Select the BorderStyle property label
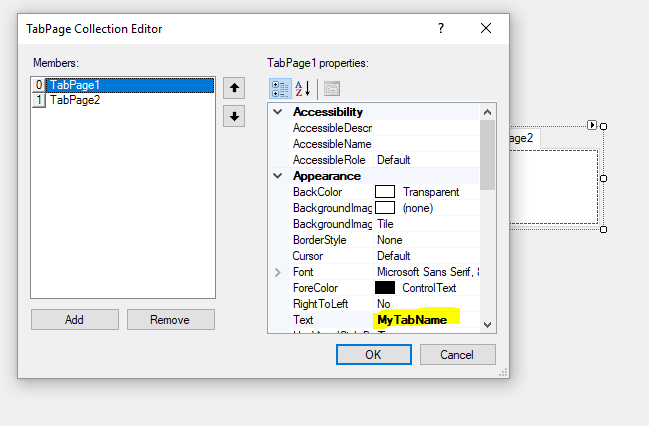 [x=320, y=240]
